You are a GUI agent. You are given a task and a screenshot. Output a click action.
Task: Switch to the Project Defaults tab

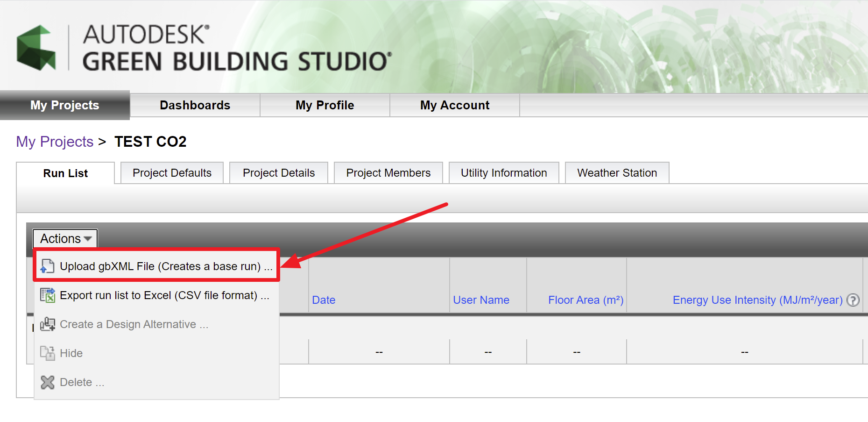[x=171, y=172]
